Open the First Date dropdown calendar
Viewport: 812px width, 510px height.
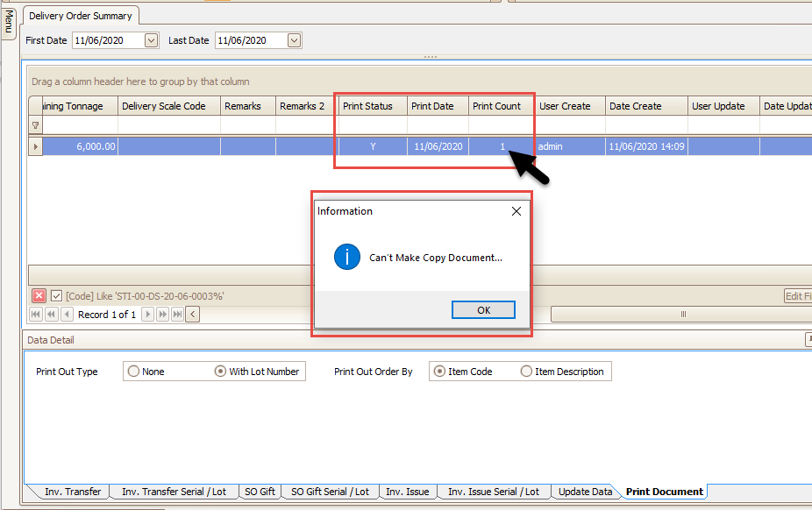coord(151,40)
